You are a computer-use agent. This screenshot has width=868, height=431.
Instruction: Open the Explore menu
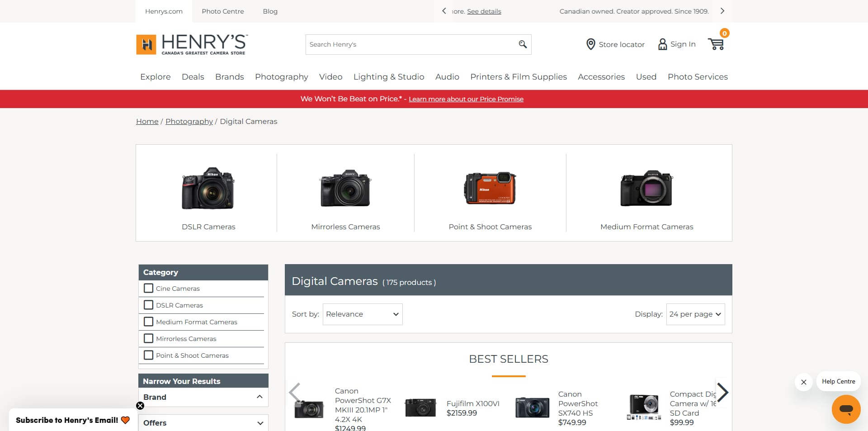[x=156, y=77]
